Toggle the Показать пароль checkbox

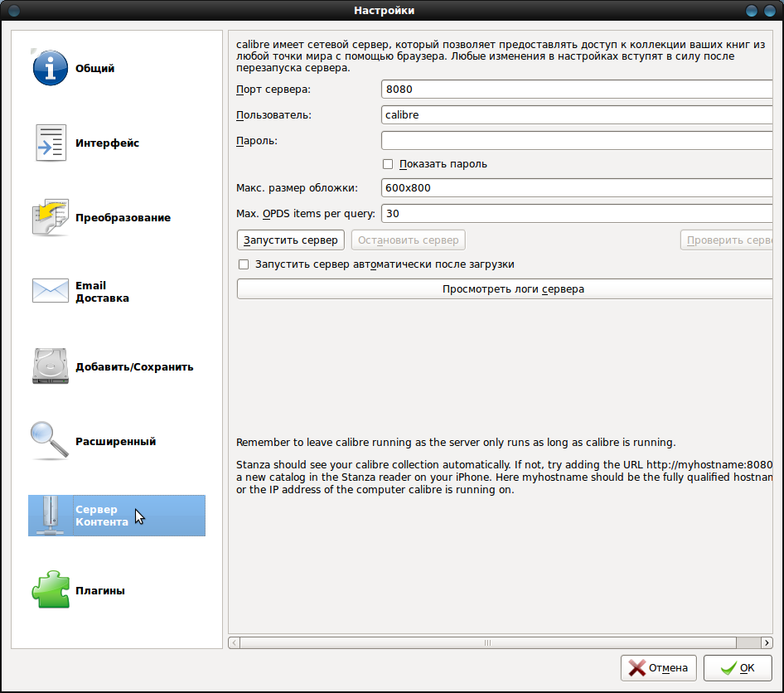(x=388, y=164)
